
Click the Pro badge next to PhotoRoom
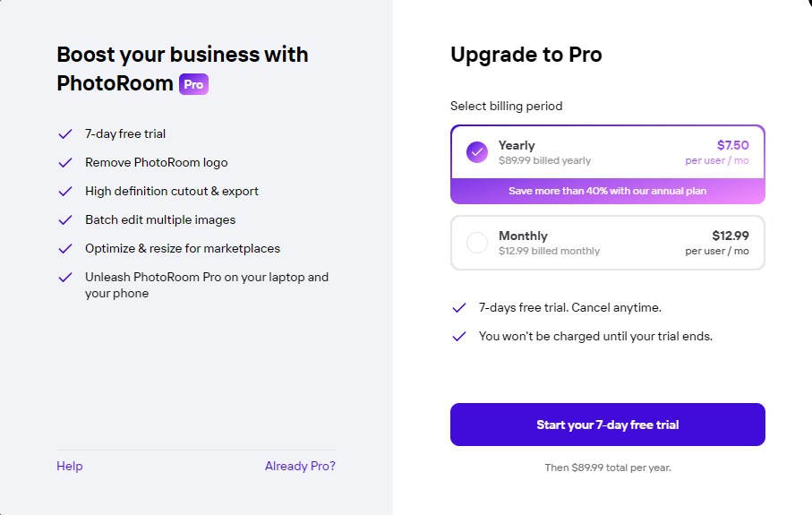tap(193, 84)
